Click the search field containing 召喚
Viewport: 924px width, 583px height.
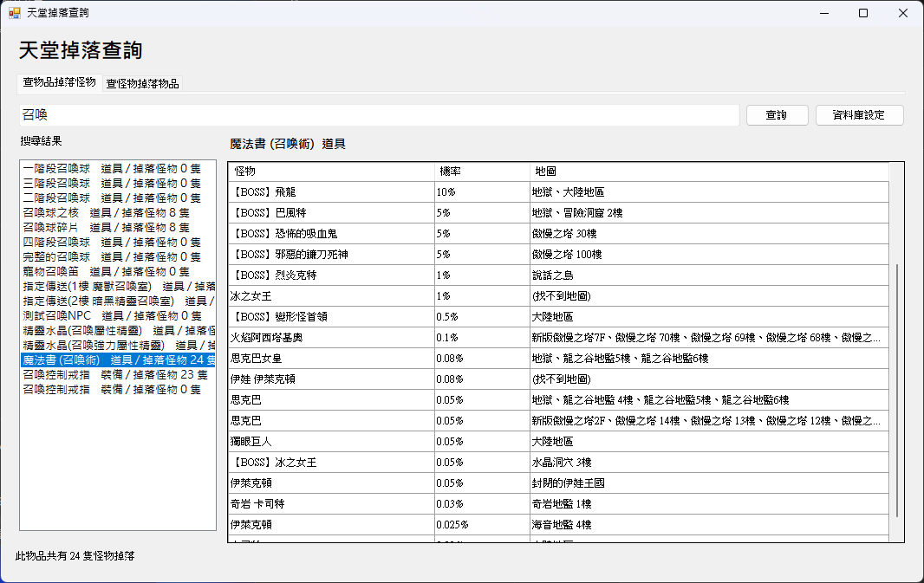pyautogui.click(x=379, y=115)
